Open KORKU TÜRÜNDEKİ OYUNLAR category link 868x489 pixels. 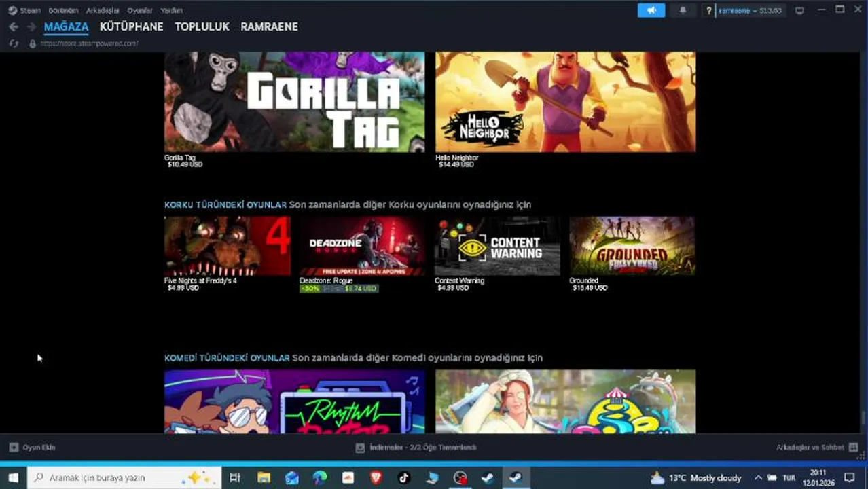pos(225,204)
